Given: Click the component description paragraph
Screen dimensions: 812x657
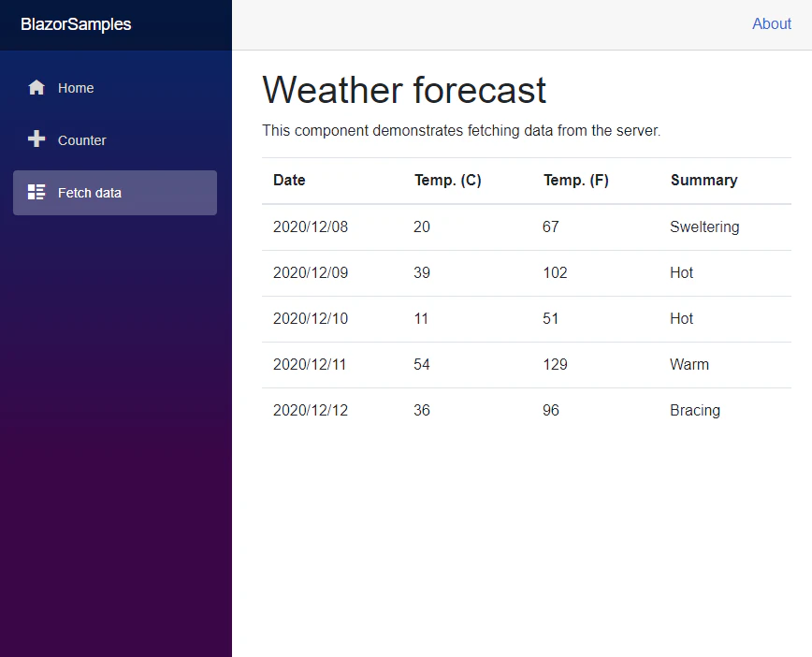Looking at the screenshot, I should pos(461,131).
